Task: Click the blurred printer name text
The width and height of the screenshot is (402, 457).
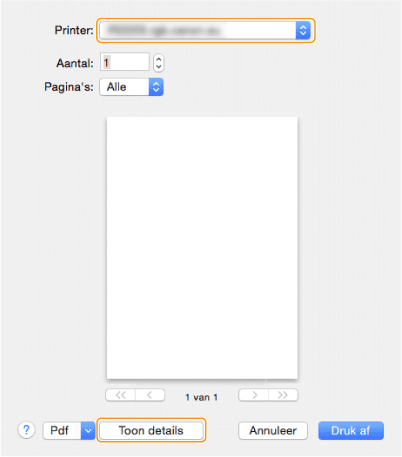Action: [163, 30]
